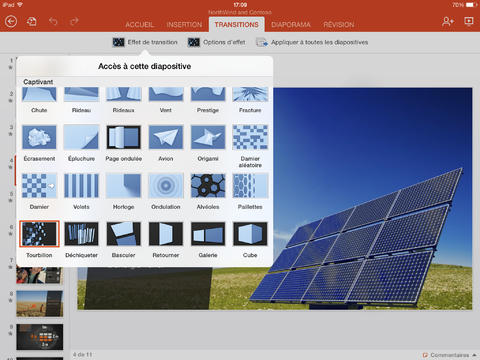Open the share people icon
Screen dimensions: 480x360
pos(448,22)
